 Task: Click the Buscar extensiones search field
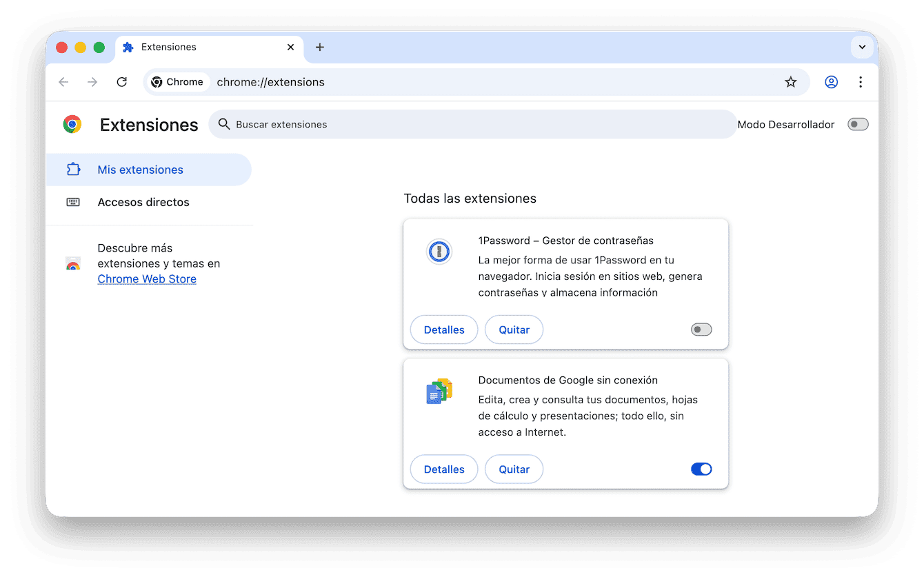coord(472,124)
